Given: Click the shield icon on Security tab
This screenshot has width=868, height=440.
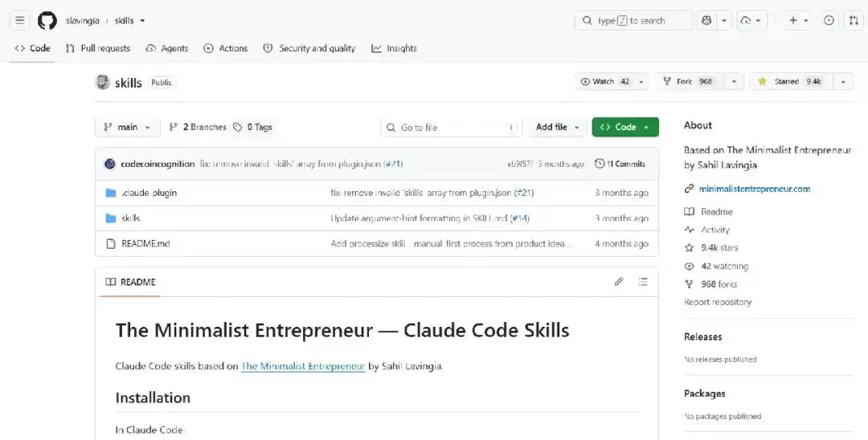Looking at the screenshot, I should point(268,48).
